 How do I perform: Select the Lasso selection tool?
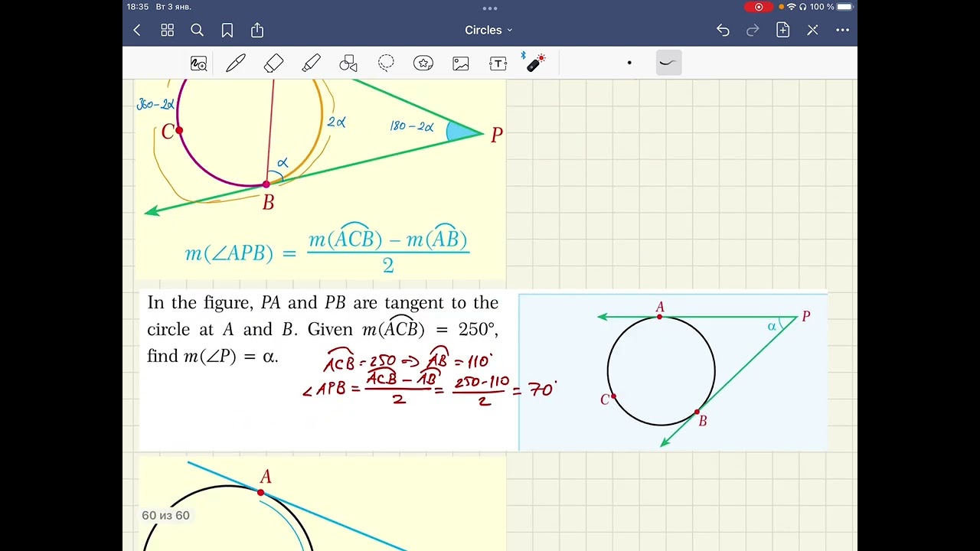pyautogui.click(x=386, y=64)
